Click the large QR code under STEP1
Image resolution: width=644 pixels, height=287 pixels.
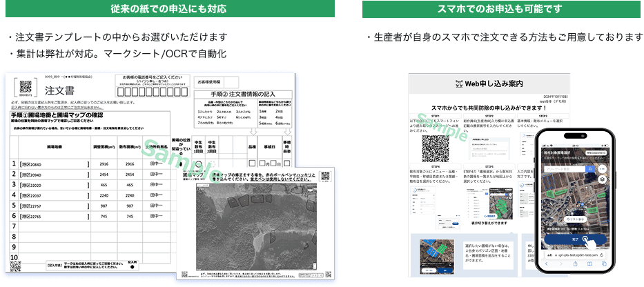point(436,148)
